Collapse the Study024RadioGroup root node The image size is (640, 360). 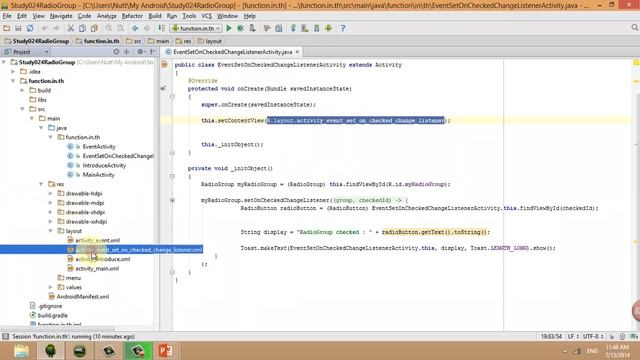pyautogui.click(x=4, y=62)
